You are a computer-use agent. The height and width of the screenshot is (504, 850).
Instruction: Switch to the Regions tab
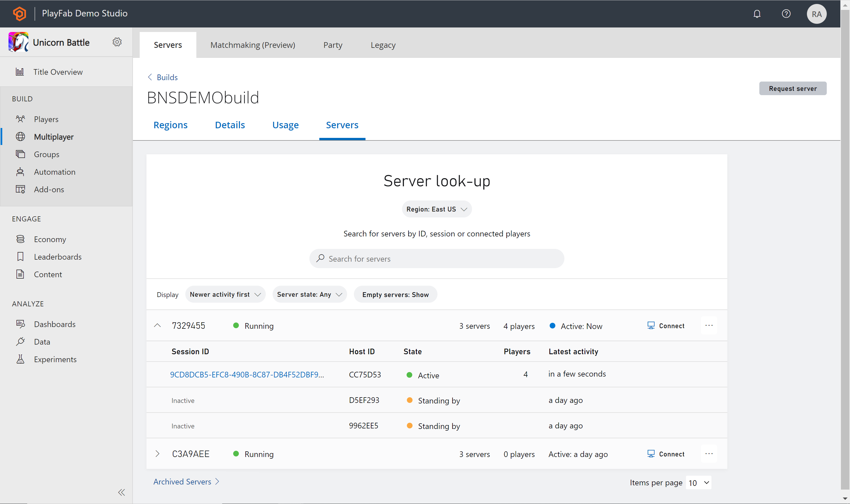coord(171,125)
